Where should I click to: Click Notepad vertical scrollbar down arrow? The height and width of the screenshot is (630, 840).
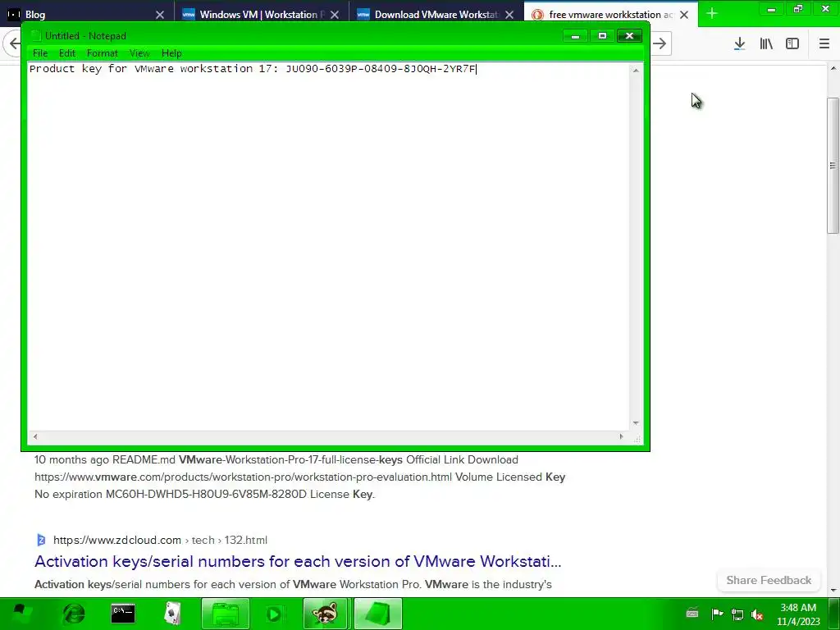[636, 423]
